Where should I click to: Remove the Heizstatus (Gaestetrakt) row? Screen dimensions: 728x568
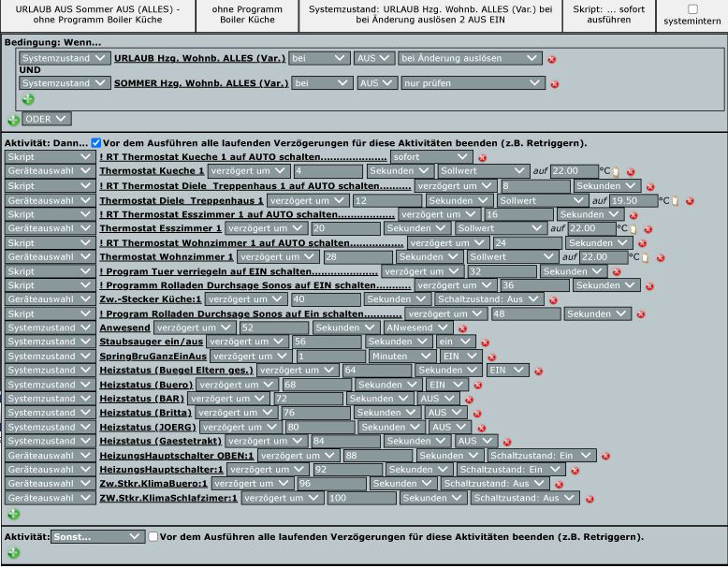point(507,442)
